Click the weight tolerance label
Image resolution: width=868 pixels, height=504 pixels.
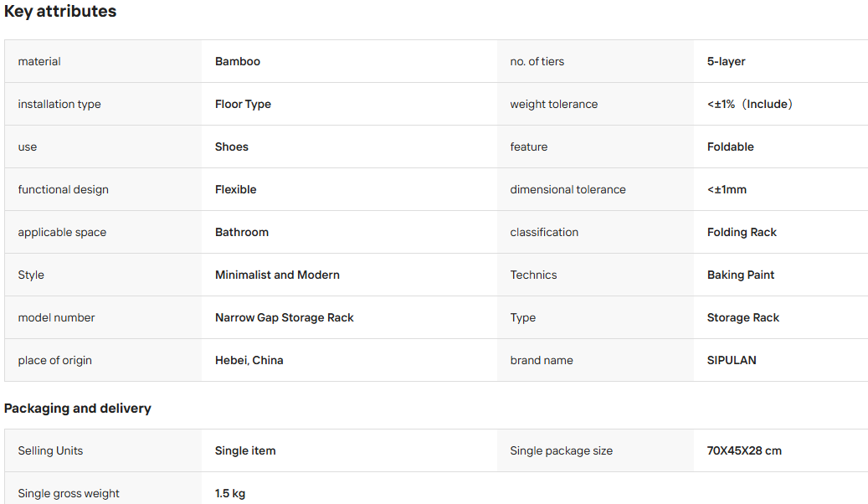[553, 104]
